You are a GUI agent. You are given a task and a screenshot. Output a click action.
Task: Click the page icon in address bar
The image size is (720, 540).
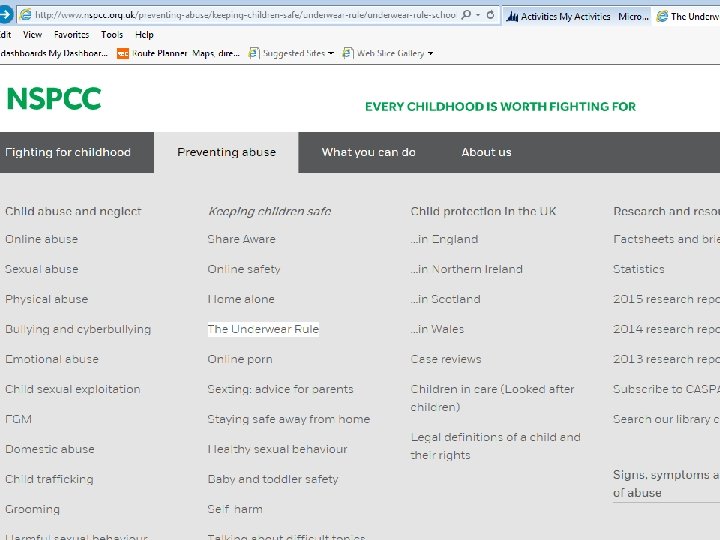pos(26,15)
